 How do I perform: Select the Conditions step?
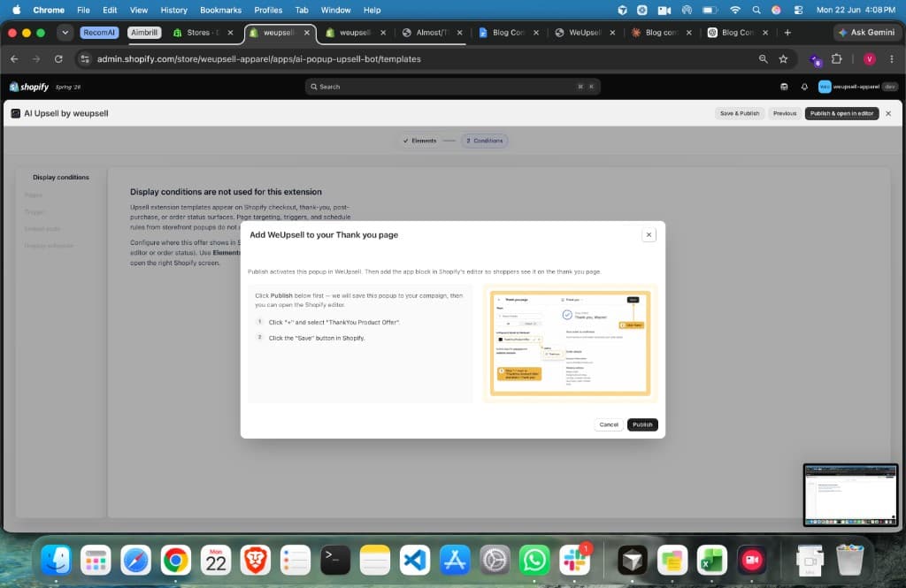485,141
